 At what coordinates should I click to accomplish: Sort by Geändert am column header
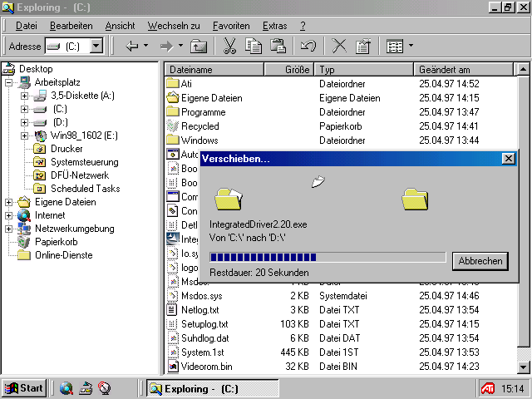pyautogui.click(x=464, y=70)
